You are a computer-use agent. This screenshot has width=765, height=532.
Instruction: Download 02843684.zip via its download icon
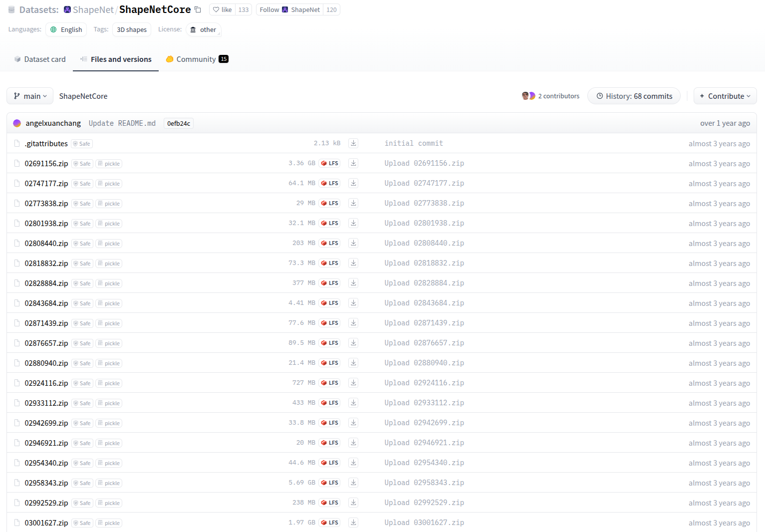[x=353, y=303]
